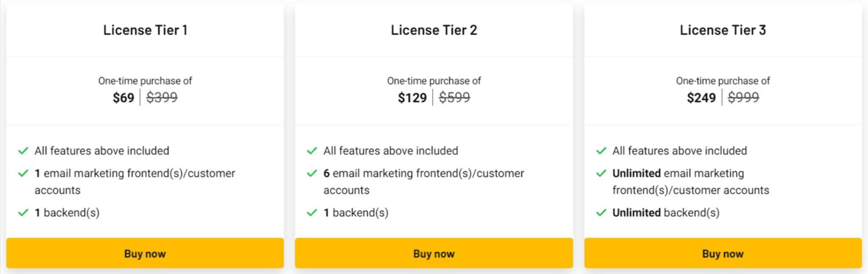Click green checkmark beside Tier 3 'All features above included'
The image size is (868, 274).
point(601,151)
